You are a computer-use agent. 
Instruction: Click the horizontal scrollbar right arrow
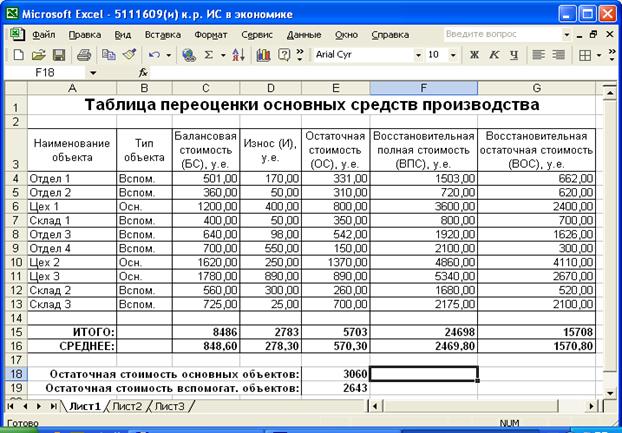pos(592,406)
